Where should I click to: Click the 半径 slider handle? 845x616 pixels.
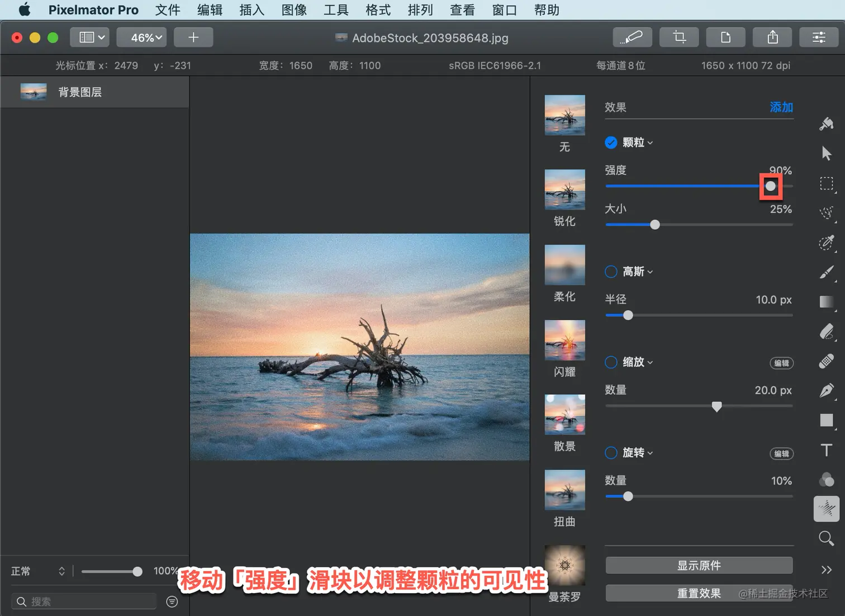click(628, 315)
